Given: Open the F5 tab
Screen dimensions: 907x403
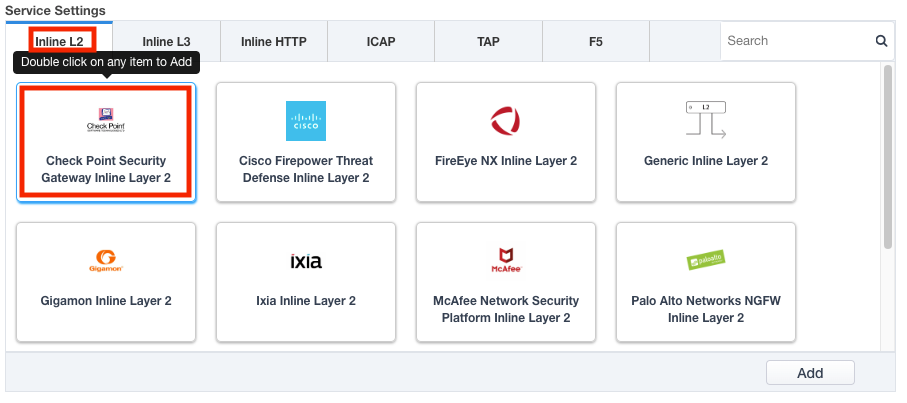Looking at the screenshot, I should (596, 42).
